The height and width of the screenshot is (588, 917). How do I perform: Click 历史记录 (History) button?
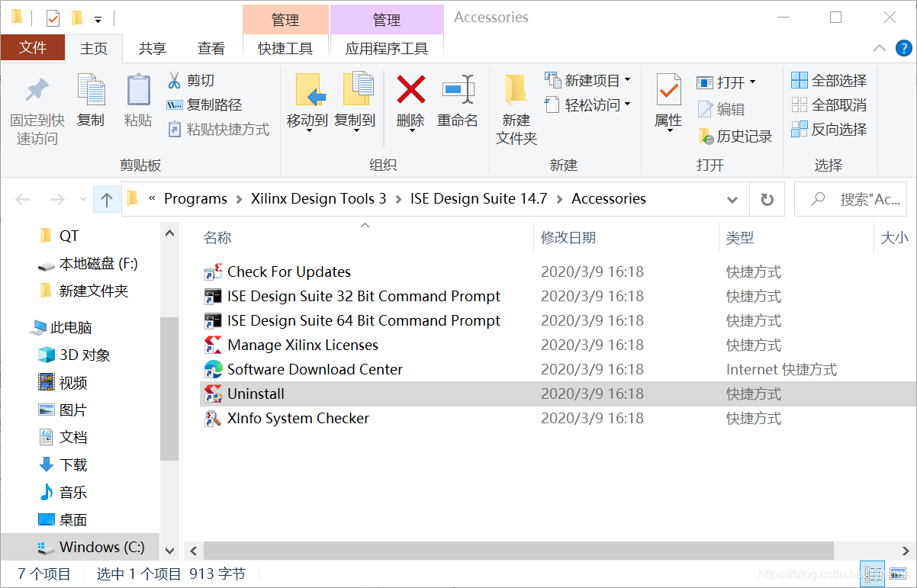(x=735, y=137)
